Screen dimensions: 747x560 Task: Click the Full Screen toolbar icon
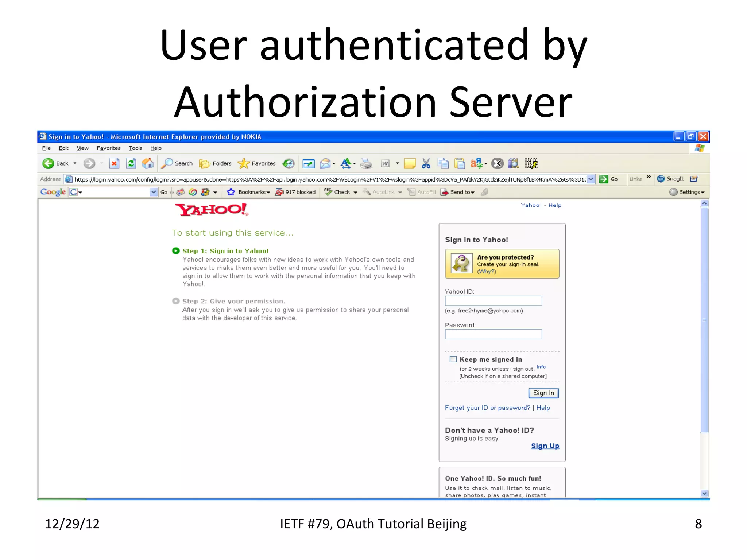(x=309, y=164)
